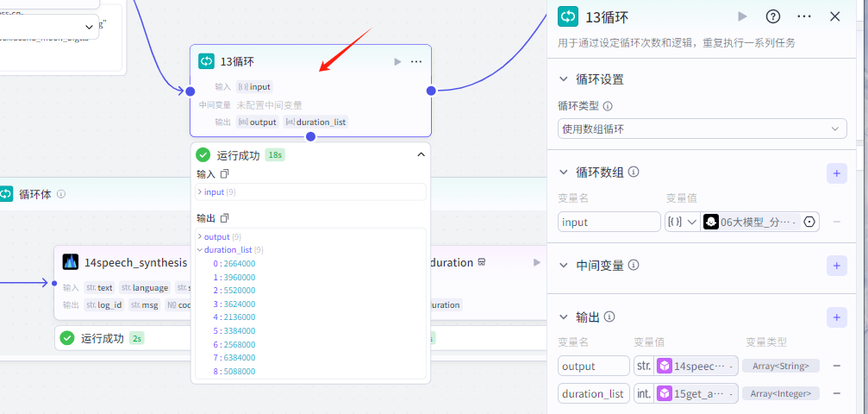The width and height of the screenshot is (868, 414).
Task: Click the bottom port of 13循环 node
Action: 310,136
